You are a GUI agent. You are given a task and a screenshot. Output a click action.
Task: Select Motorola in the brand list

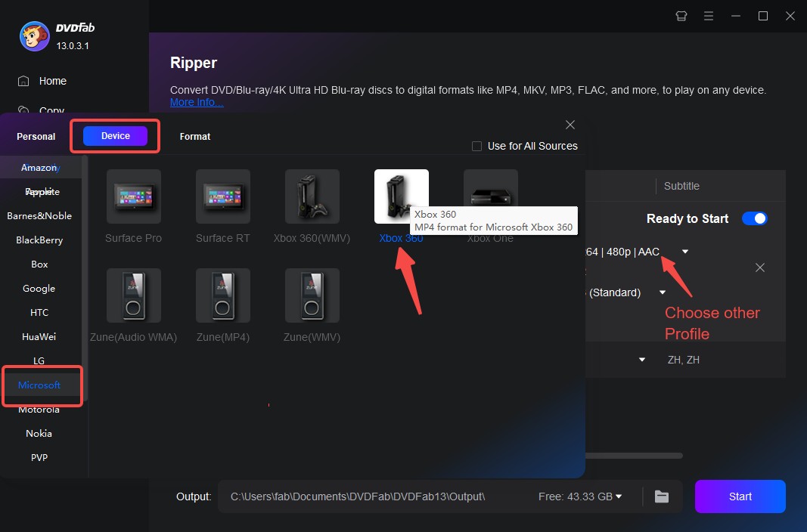39,410
